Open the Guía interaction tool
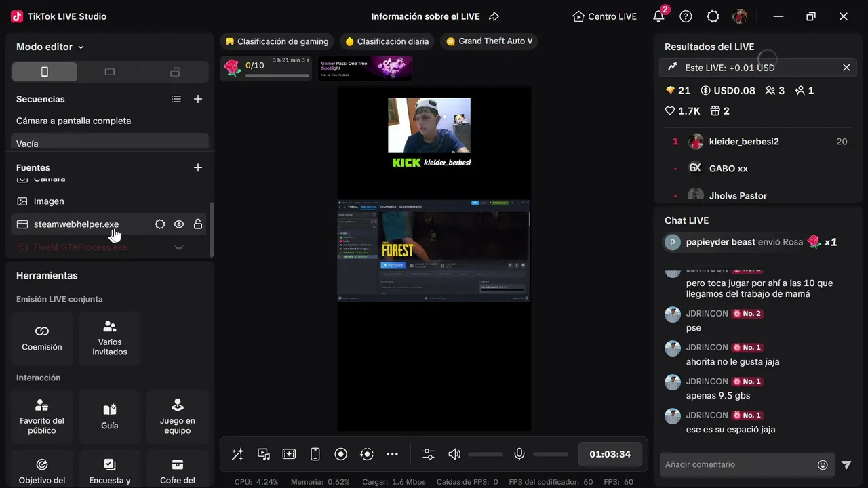Image resolution: width=868 pixels, height=488 pixels. [x=110, y=417]
